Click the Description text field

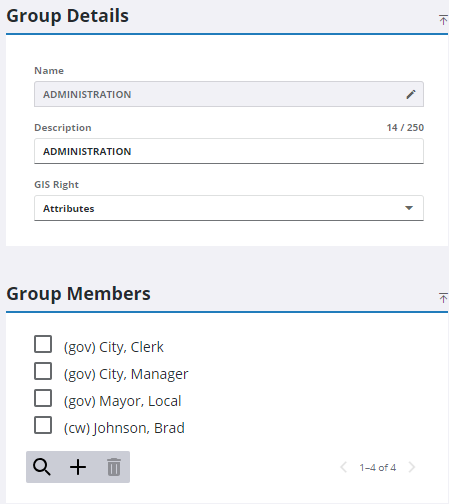pyautogui.click(x=229, y=151)
